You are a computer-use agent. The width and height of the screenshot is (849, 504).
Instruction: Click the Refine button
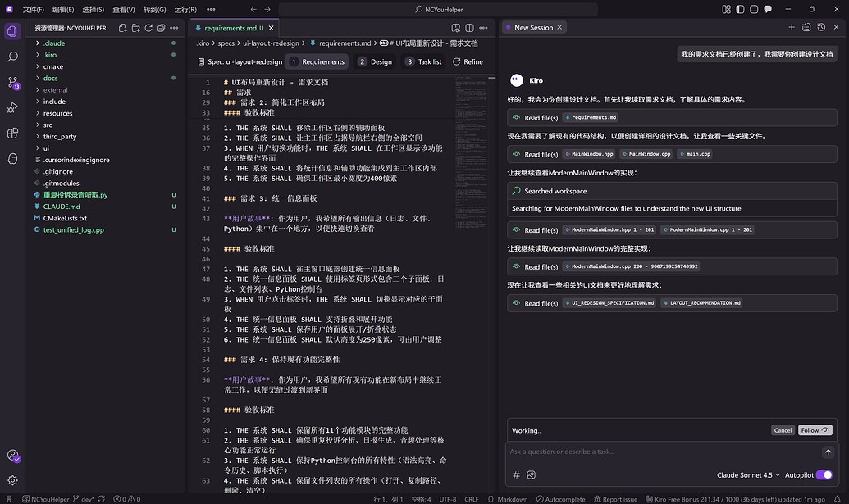click(468, 61)
